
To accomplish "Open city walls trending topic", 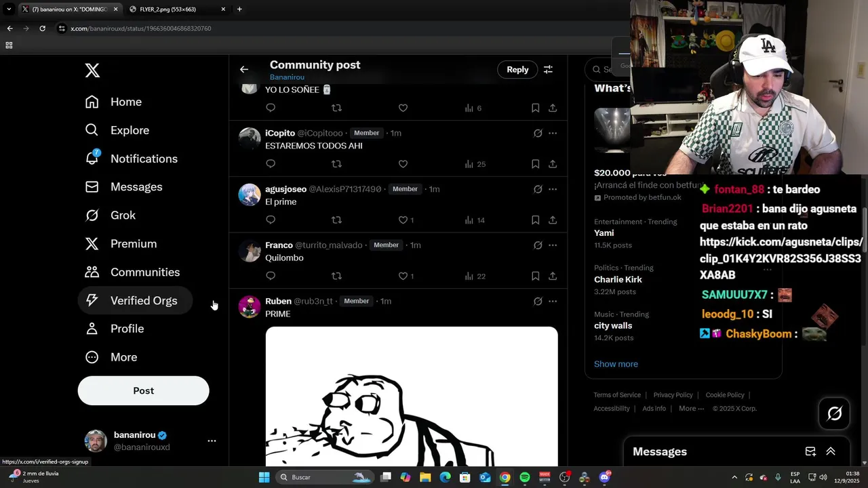I will (613, 325).
